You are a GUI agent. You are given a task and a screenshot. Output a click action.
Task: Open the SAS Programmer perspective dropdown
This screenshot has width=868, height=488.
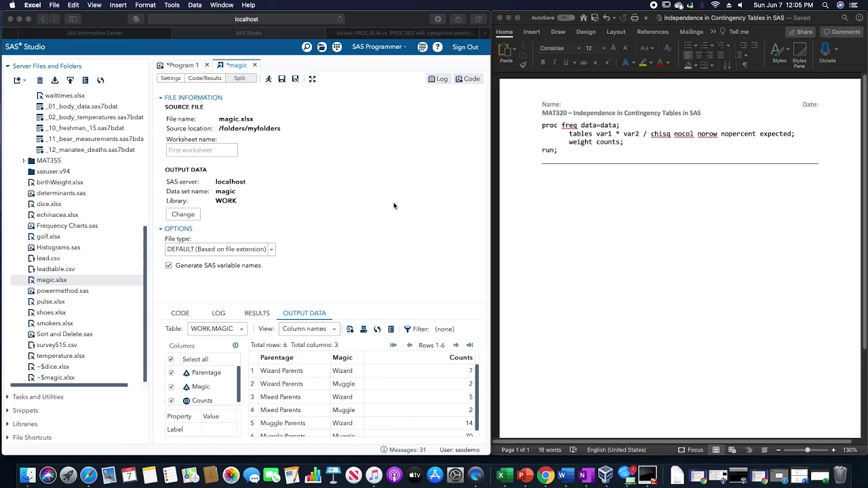(379, 47)
